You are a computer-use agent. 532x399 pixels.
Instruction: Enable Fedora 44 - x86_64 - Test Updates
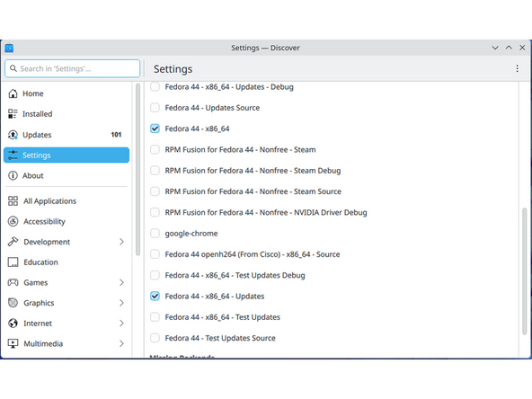[x=155, y=317]
